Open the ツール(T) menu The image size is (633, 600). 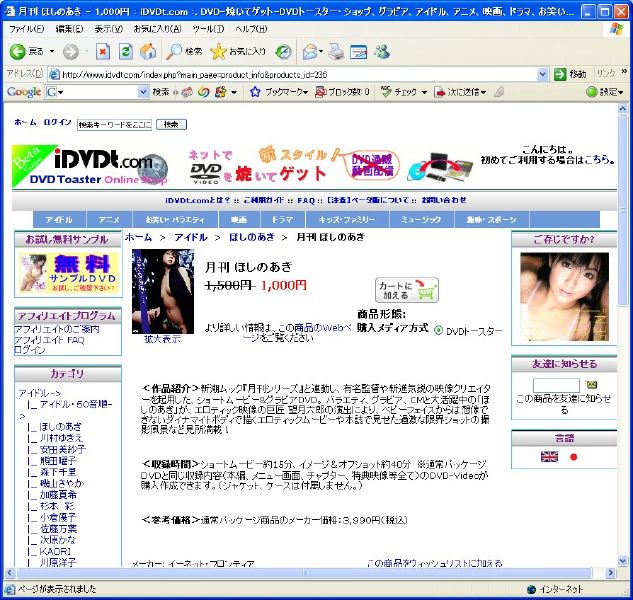(208, 29)
